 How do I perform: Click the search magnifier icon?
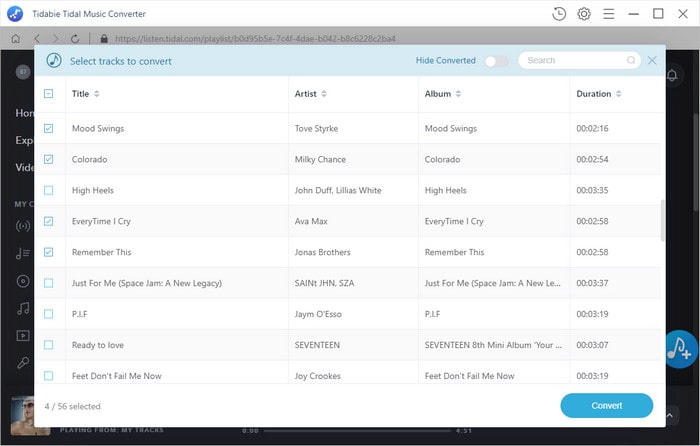point(630,60)
